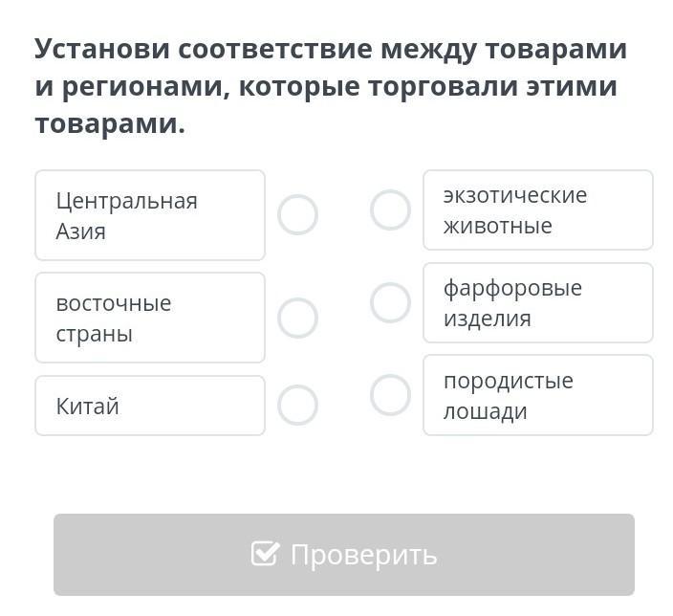The image size is (673, 616).
Task: Click the восточные страны card
Action: 150,318
